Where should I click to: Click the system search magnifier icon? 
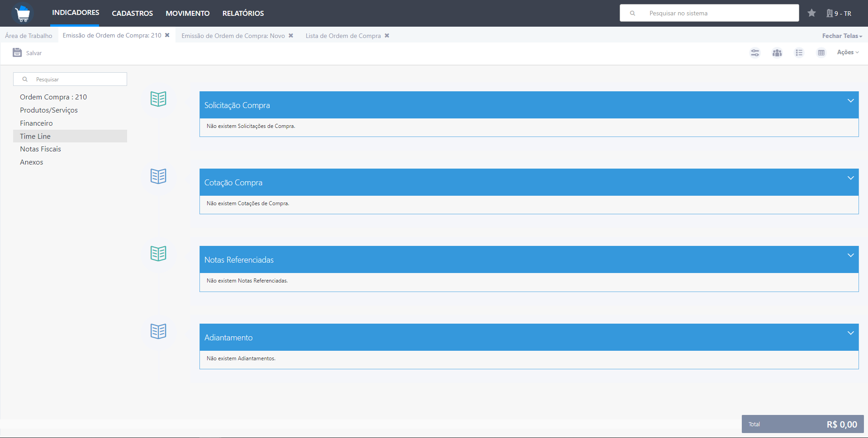point(632,13)
